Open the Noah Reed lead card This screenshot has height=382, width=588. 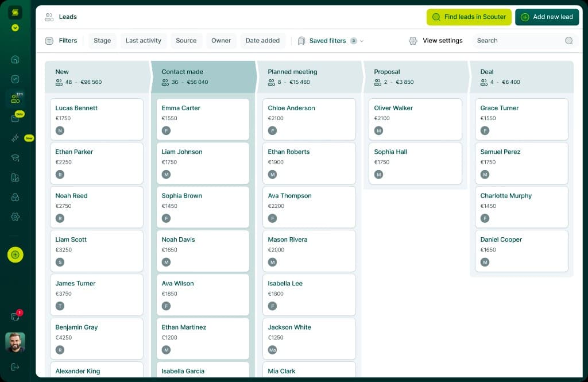(96, 207)
